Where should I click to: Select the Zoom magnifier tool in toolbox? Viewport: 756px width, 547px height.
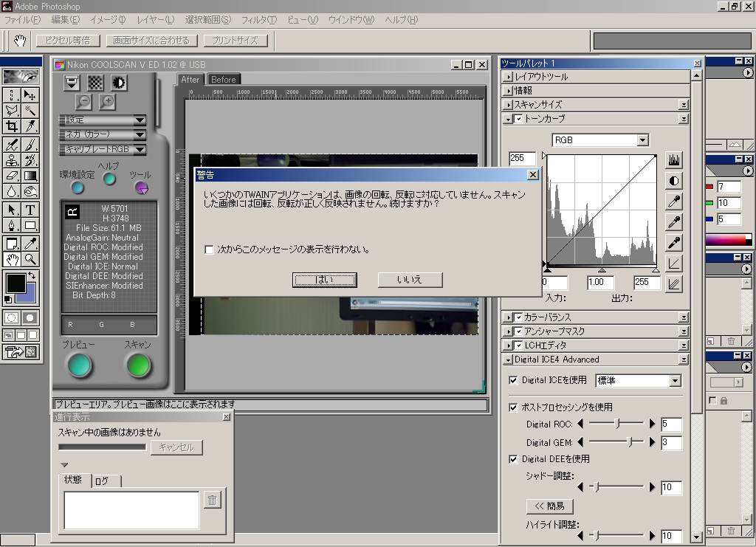point(31,259)
